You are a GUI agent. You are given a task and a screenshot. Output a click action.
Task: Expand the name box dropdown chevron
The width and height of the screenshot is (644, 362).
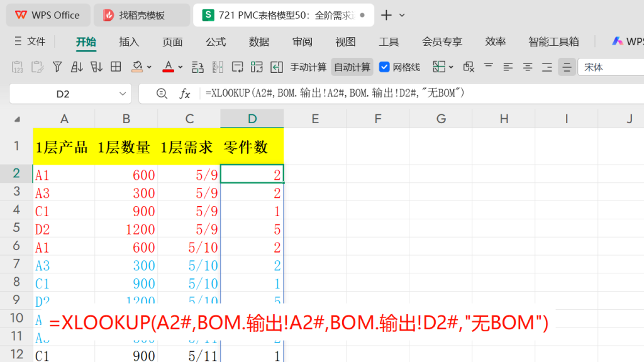[x=123, y=94]
